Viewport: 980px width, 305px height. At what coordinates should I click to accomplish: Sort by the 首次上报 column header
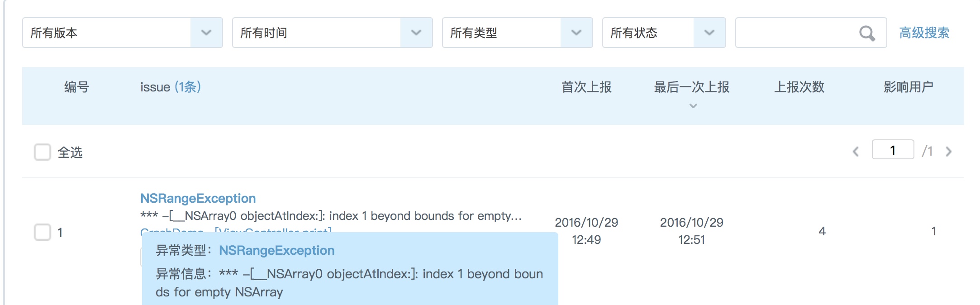[x=586, y=87]
